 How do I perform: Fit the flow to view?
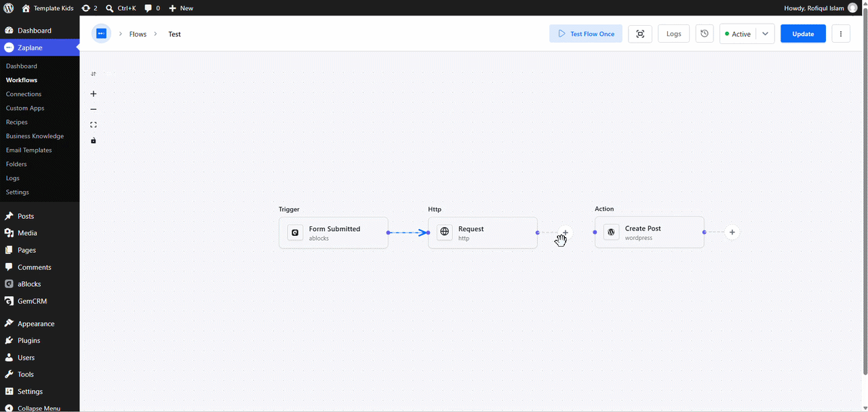94,125
